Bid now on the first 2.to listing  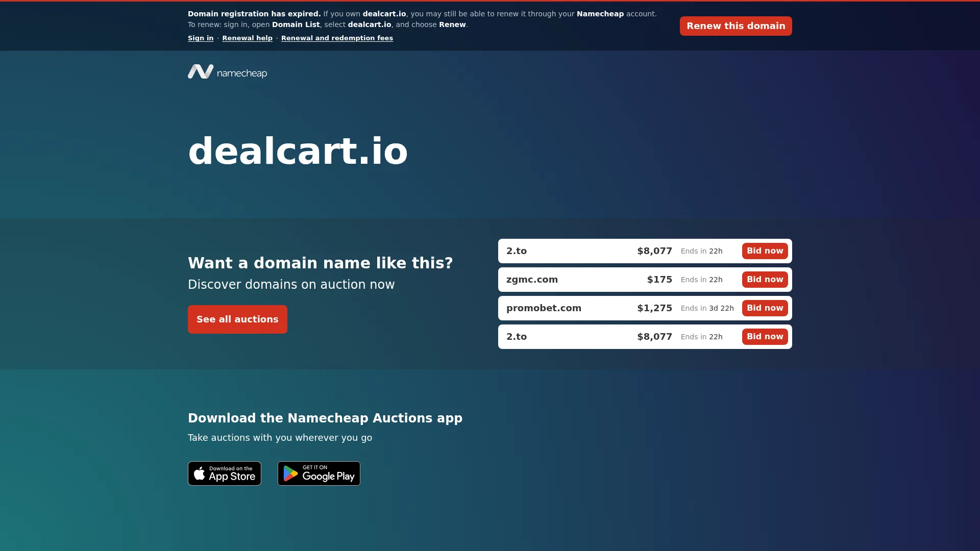point(765,251)
